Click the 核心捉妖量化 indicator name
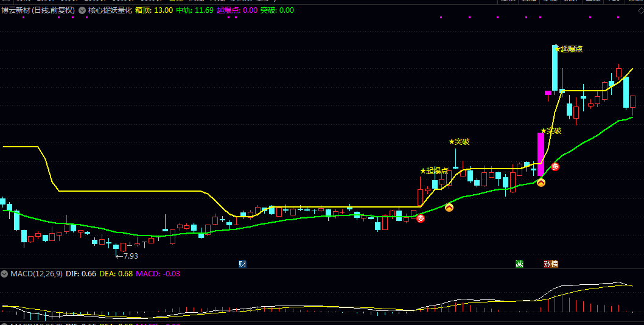The height and width of the screenshot is (325, 644). pos(110,10)
